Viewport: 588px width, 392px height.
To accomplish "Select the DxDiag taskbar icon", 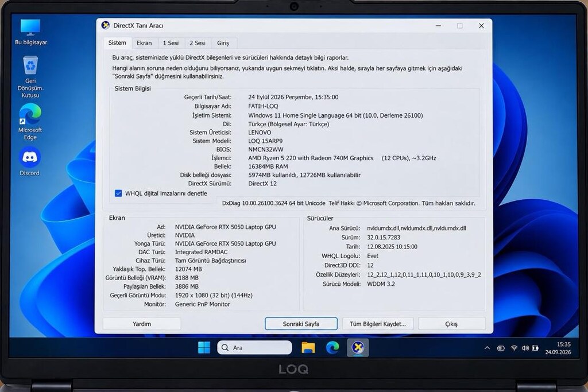I will 358,347.
